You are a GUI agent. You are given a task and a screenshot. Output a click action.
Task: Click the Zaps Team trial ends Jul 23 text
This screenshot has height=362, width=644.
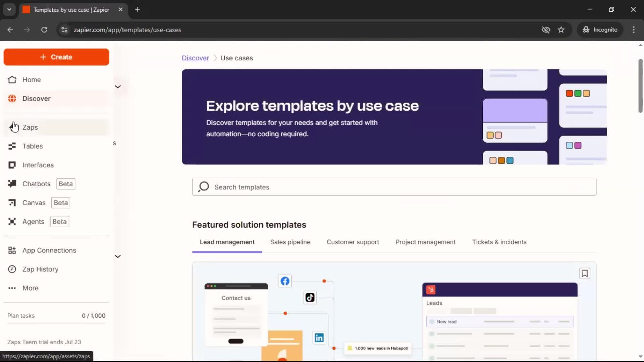pos(44,342)
